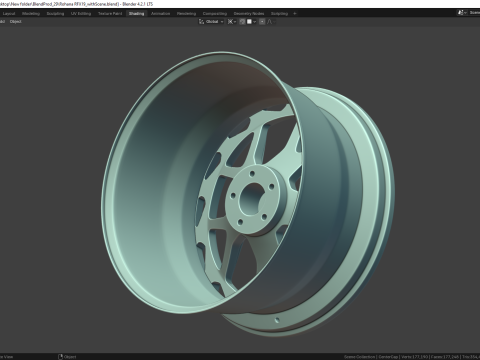Switch to the Layout workspace tab
The height and width of the screenshot is (360, 480).
coord(9,14)
